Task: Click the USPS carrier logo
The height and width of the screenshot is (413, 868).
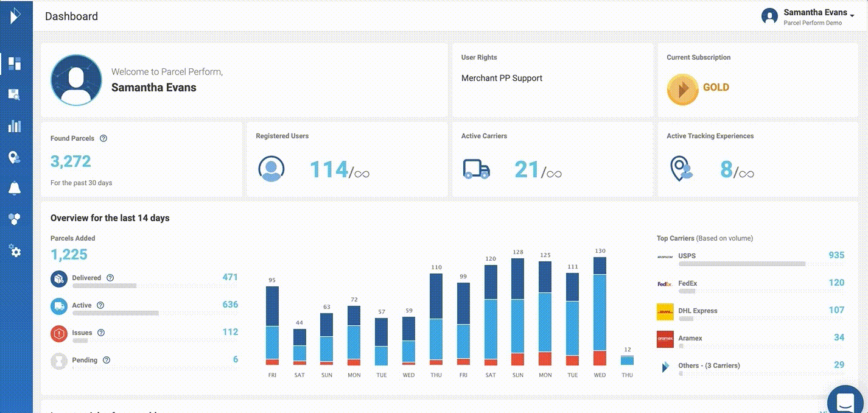Action: 665,257
